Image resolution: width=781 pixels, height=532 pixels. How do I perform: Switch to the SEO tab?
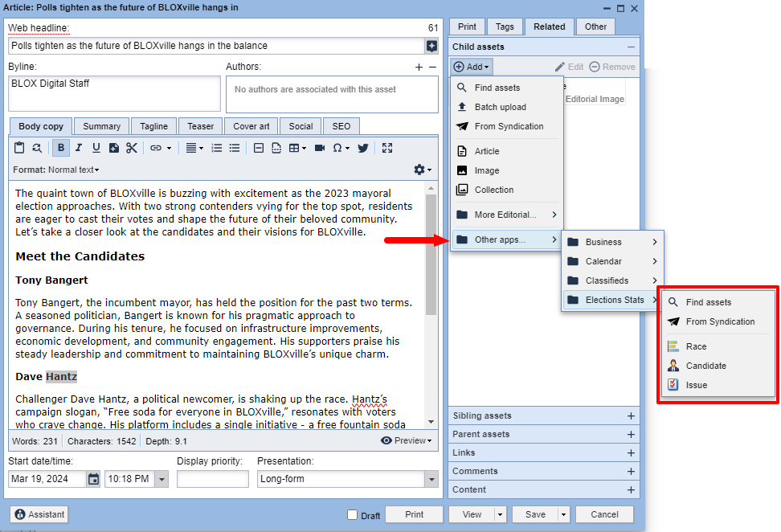341,126
